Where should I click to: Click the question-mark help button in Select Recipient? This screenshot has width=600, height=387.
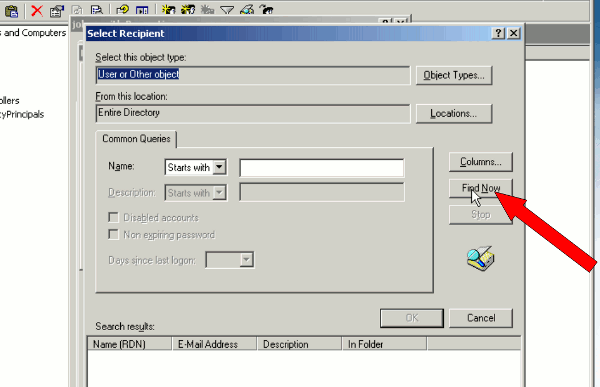(x=498, y=33)
